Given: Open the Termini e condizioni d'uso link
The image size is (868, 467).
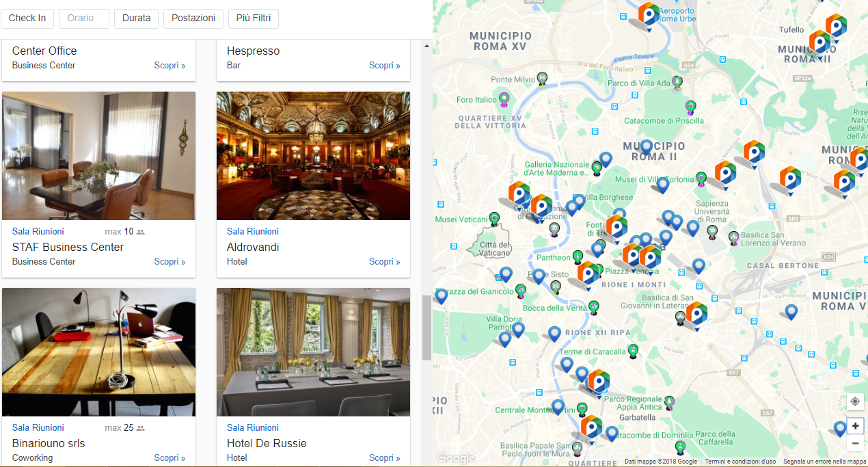Looking at the screenshot, I should 740,462.
